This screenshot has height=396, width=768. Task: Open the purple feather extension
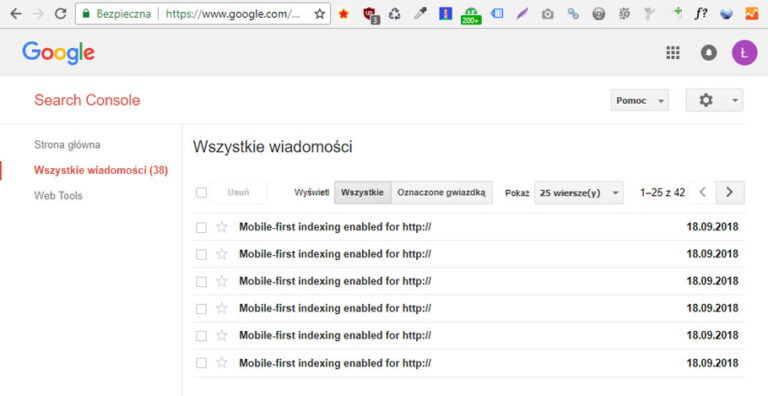pos(522,14)
